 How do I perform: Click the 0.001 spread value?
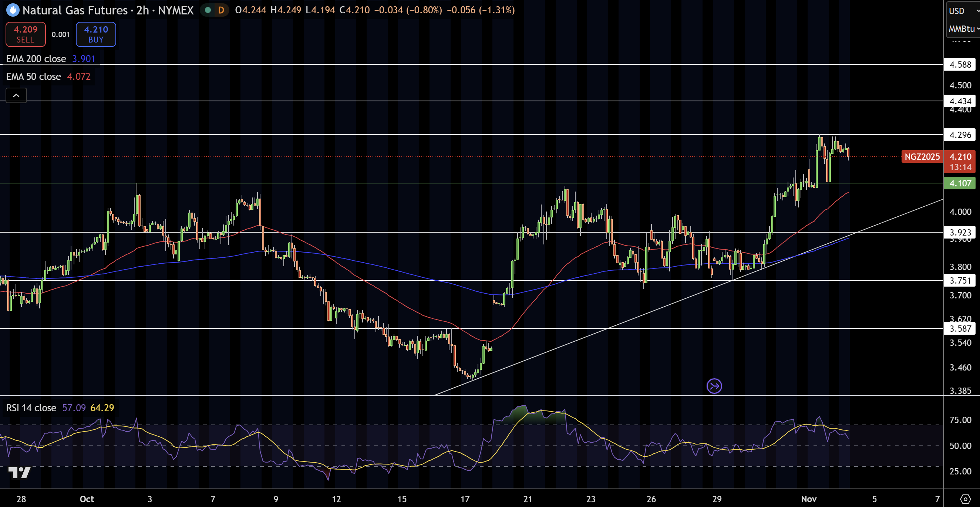61,35
